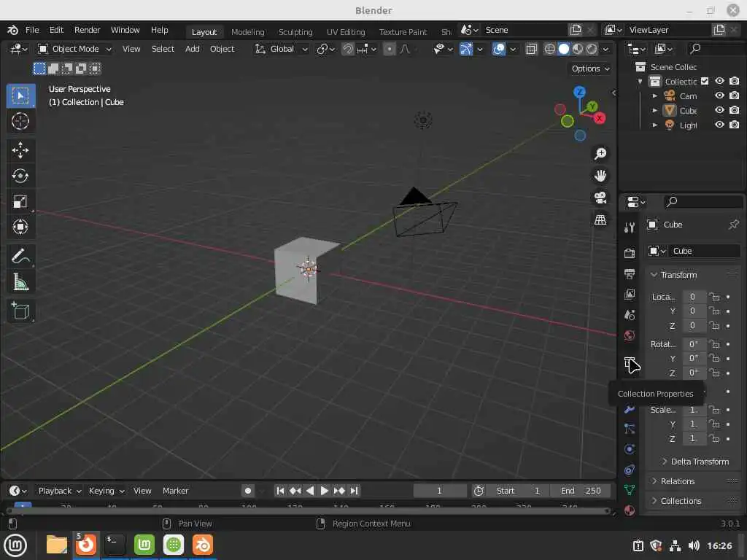Switch to the Modeling workspace tab
The height and width of the screenshot is (560, 747).
click(248, 32)
